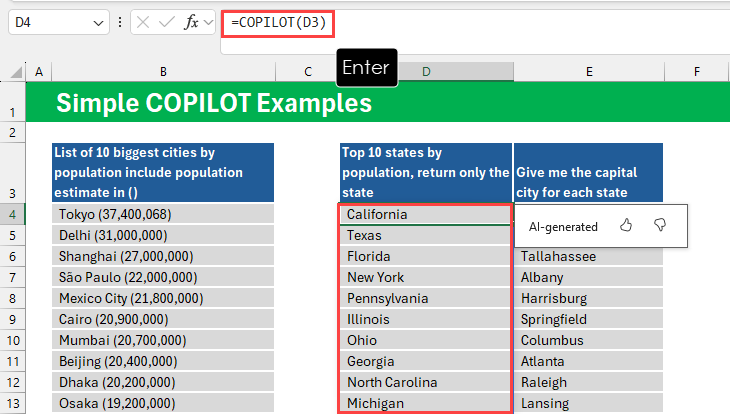The width and height of the screenshot is (730, 414).
Task: Select row 1 header
Action: (x=13, y=102)
